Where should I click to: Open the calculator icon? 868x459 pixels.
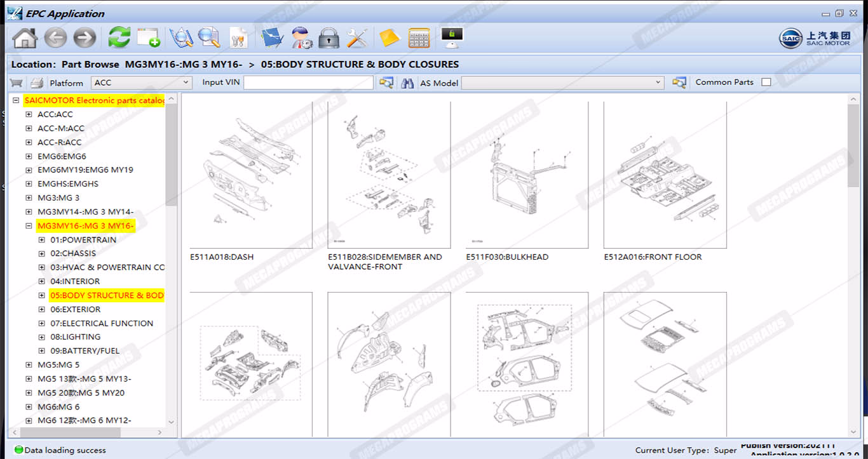tap(419, 37)
